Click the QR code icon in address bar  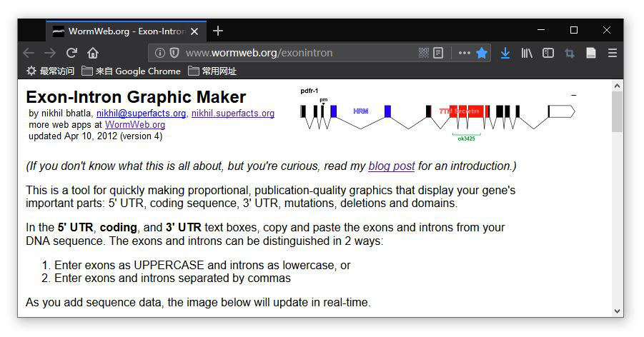(x=423, y=53)
